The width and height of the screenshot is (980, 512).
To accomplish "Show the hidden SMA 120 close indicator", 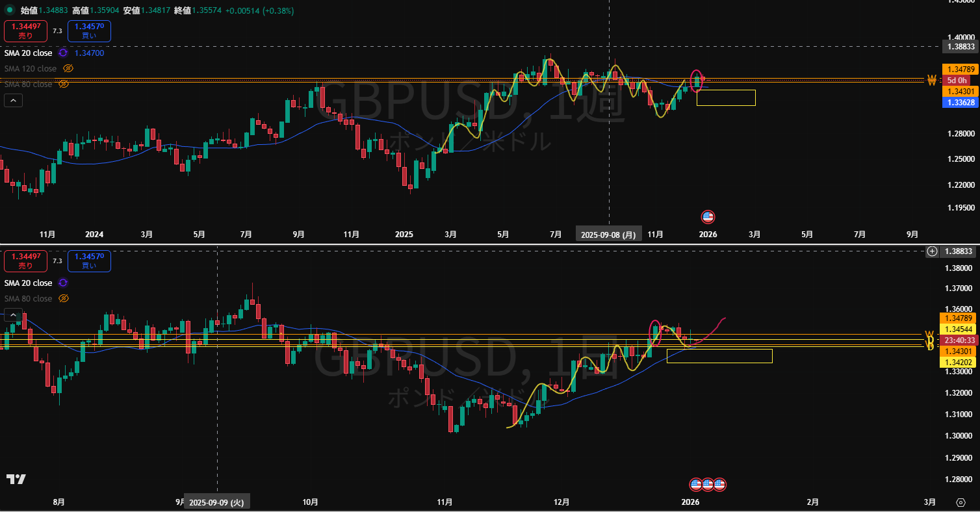I will click(68, 69).
